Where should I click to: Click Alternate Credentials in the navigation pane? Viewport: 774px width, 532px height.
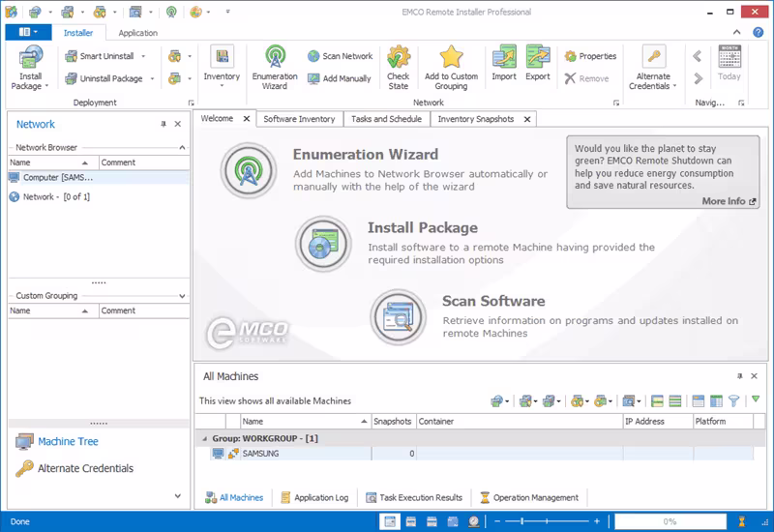pyautogui.click(x=85, y=468)
